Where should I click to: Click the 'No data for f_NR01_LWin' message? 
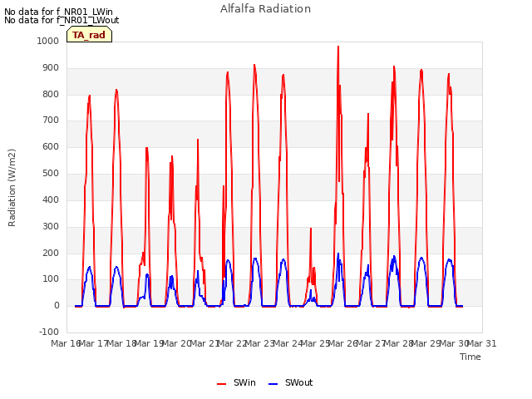pyautogui.click(x=58, y=12)
